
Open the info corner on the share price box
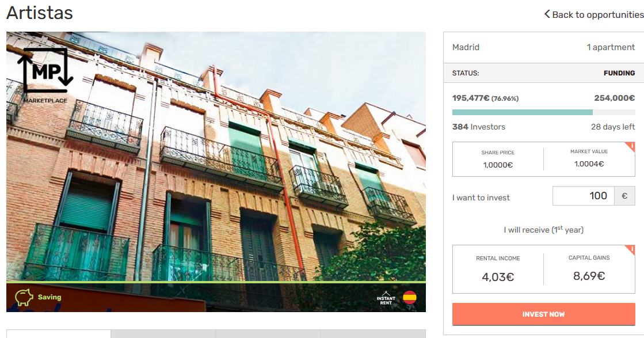click(x=630, y=147)
